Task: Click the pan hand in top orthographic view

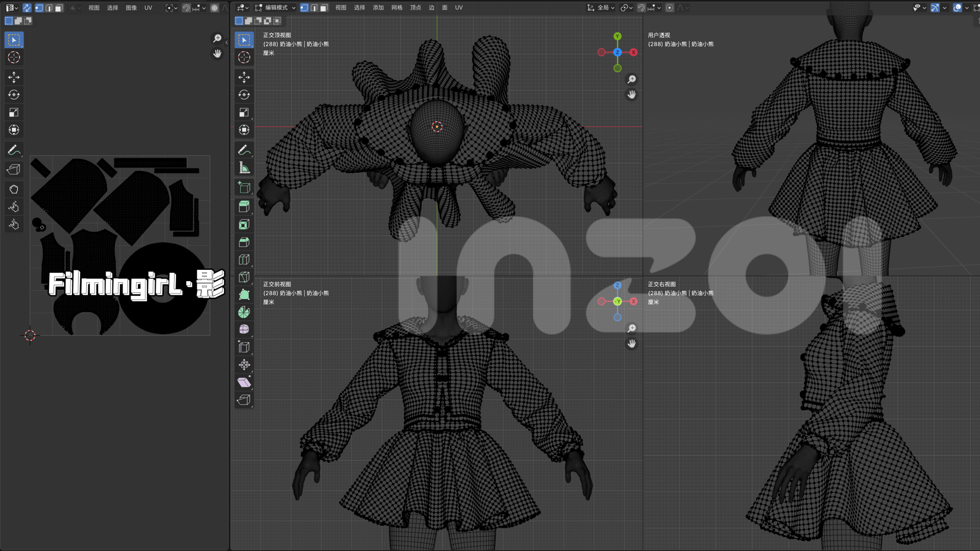Action: (632, 94)
